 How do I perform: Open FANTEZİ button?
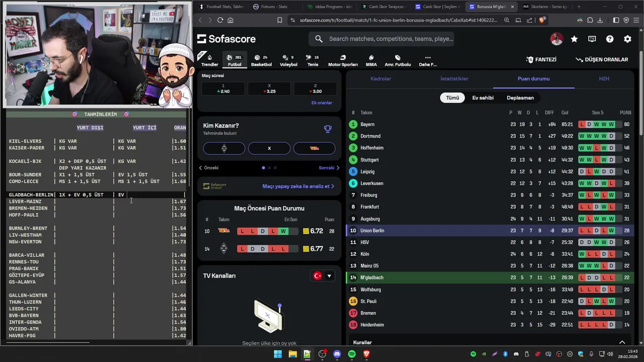541,59
